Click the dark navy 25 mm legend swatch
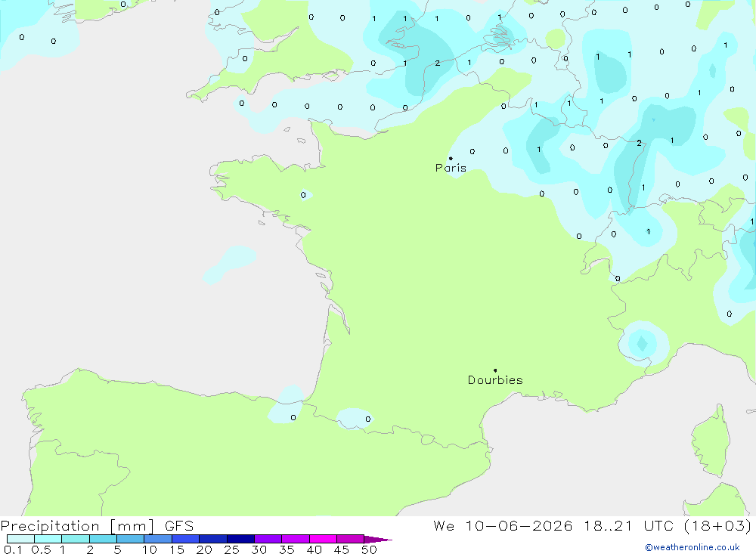756x554 pixels. coord(240,539)
